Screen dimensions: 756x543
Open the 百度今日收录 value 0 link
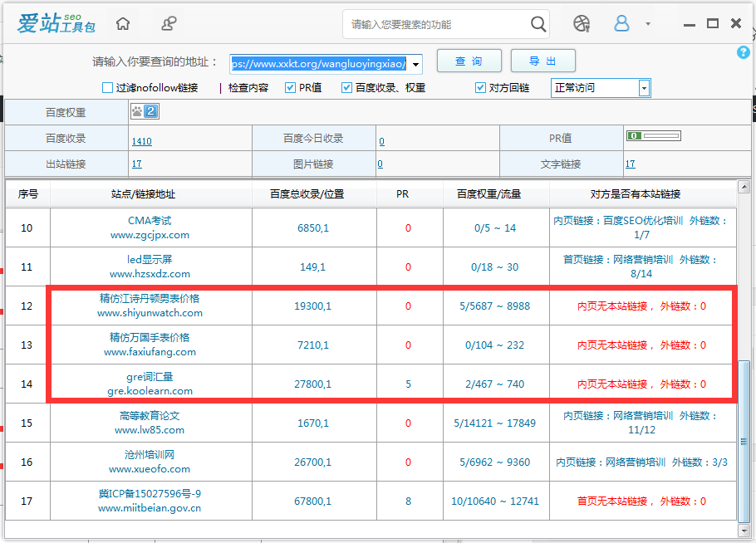[382, 141]
